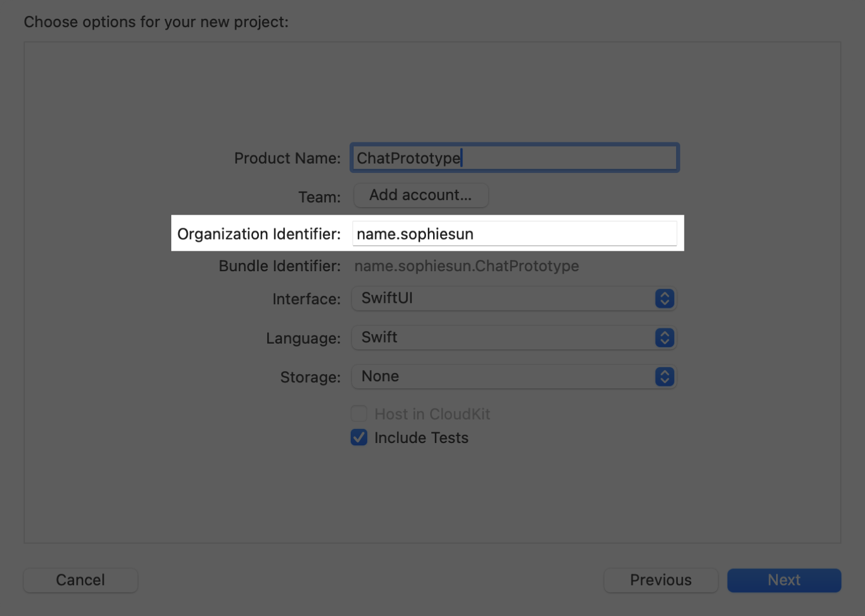Screen dimensions: 865x616
Task: Click the "Include Tests" label text
Action: click(x=421, y=438)
